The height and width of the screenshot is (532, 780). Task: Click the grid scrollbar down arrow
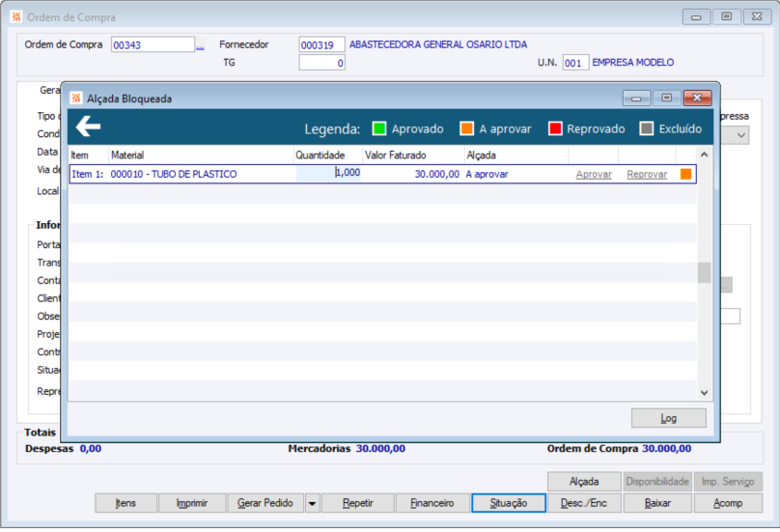pos(704,393)
